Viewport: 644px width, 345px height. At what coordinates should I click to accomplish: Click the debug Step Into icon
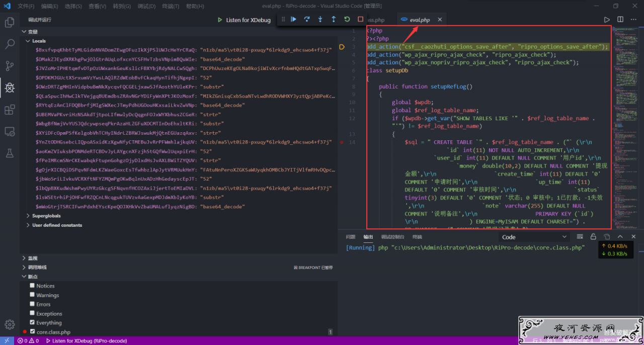(x=320, y=19)
